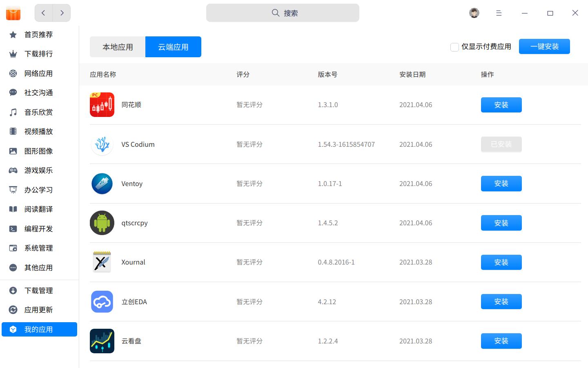Open the hamburger main menu
This screenshot has height=368, width=588.
click(499, 13)
